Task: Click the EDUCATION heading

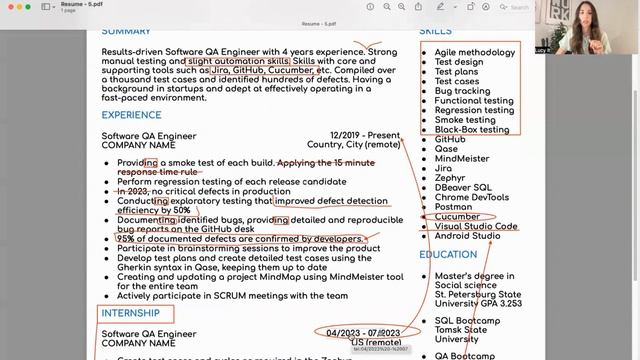Action: pos(448,254)
